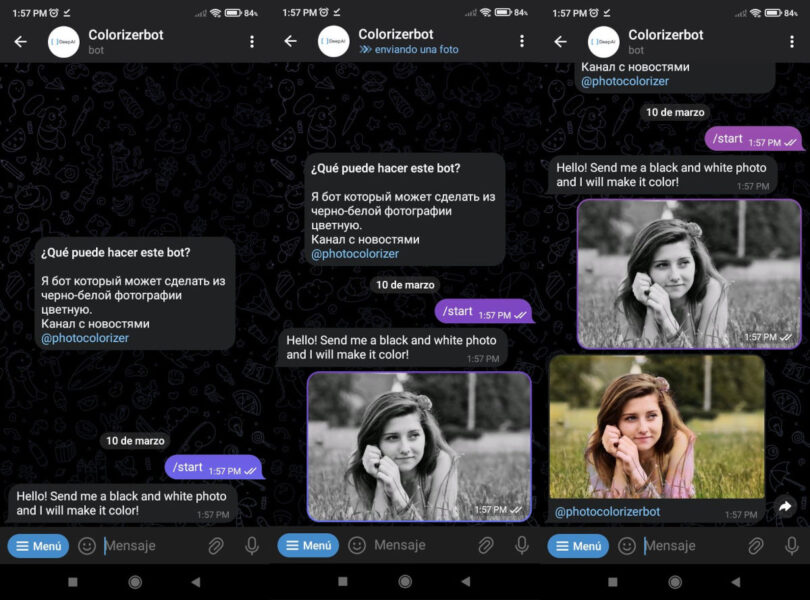The width and height of the screenshot is (810, 600).
Task: Focus the Mensaje field in the right screen
Action: [692, 546]
